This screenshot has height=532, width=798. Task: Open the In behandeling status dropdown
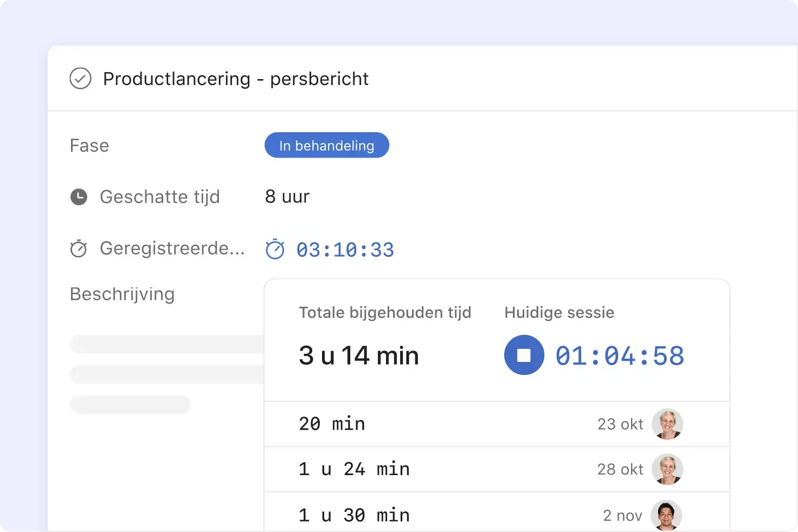pos(326,145)
